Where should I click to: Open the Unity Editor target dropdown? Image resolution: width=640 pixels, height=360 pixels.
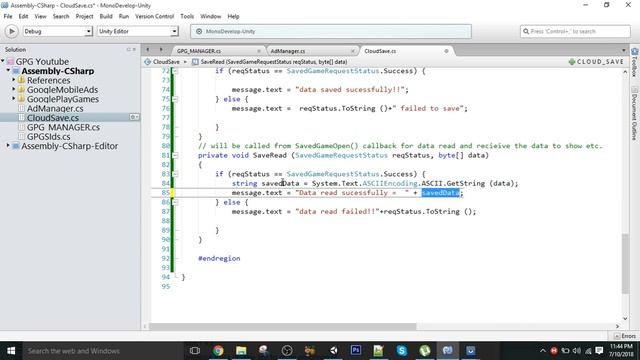[138, 31]
